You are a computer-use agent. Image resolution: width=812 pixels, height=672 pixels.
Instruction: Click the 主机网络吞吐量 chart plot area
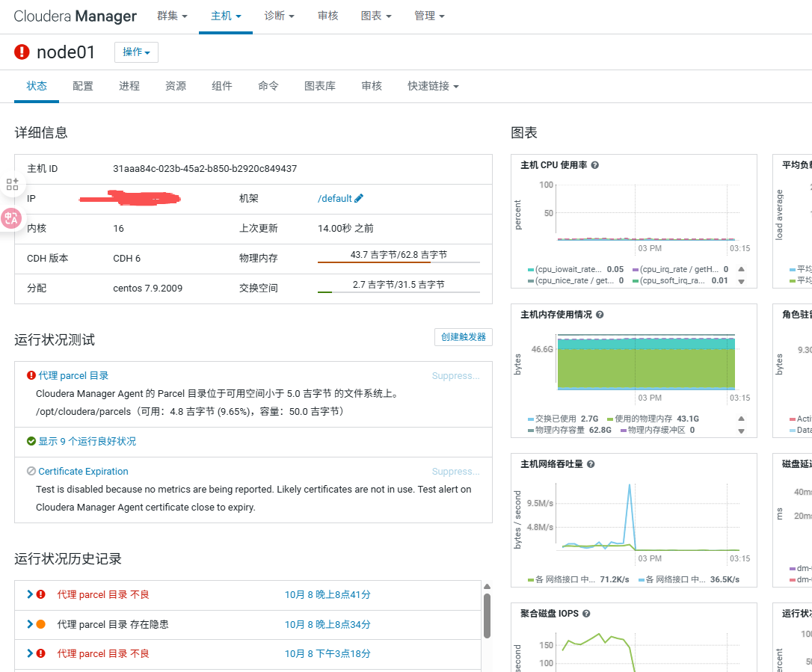[648, 518]
